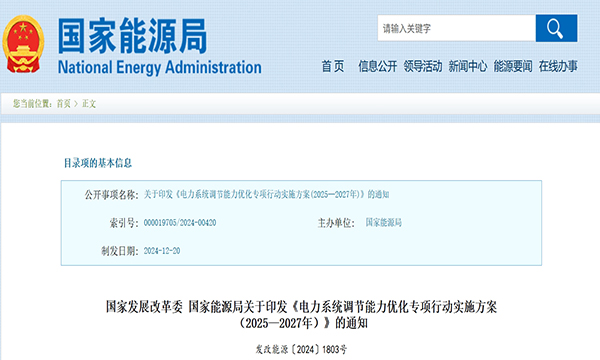Click the national emblem logo

(23, 44)
